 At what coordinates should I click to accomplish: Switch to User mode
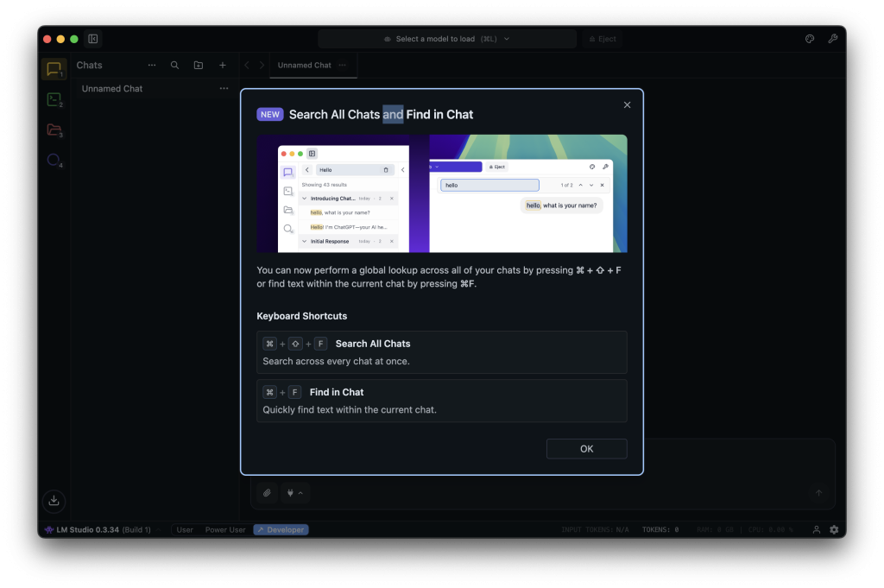click(x=185, y=529)
